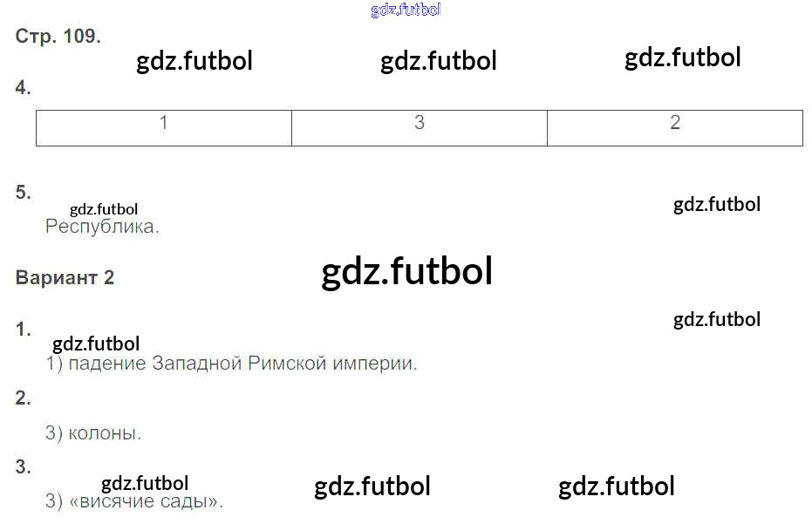Image resolution: width=812 pixels, height=524 pixels.
Task: Click the task number '5.' label
Action: [x=24, y=193]
